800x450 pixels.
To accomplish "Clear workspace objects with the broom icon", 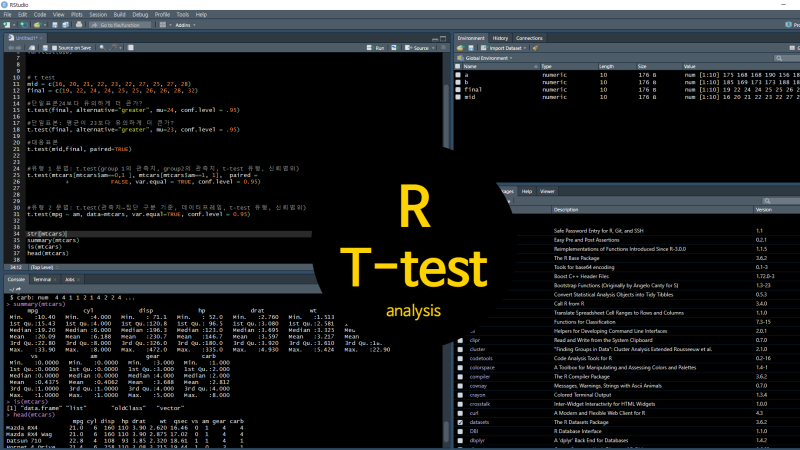I will [535, 48].
